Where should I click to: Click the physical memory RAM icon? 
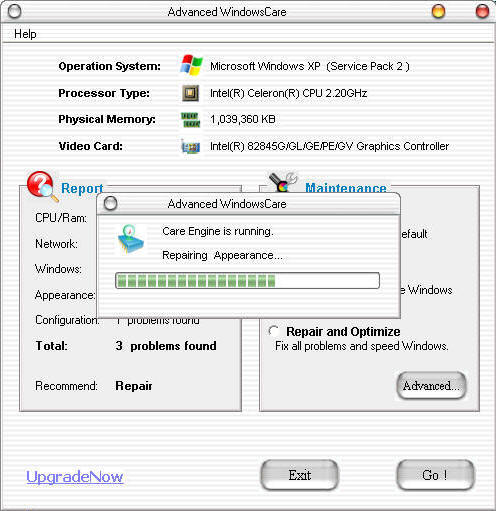click(191, 120)
